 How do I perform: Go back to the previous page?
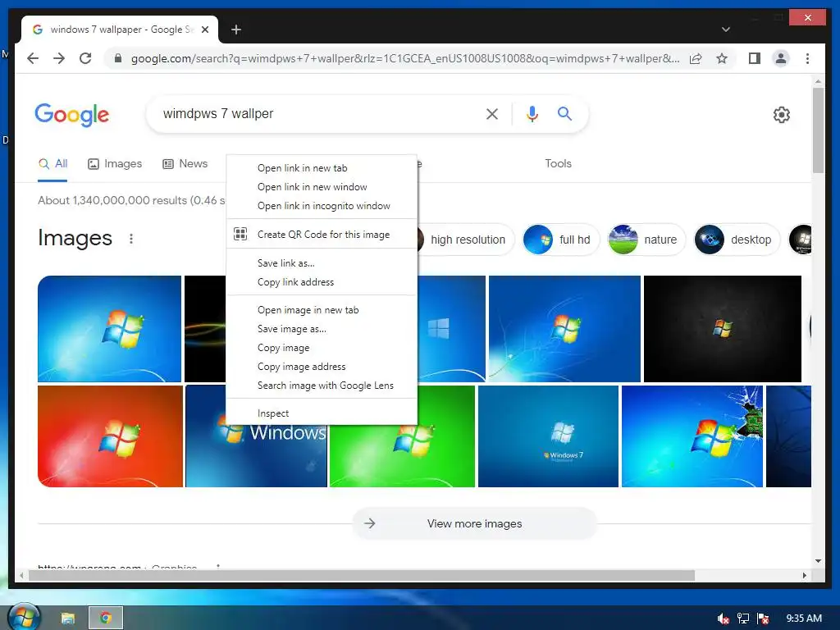(33, 58)
